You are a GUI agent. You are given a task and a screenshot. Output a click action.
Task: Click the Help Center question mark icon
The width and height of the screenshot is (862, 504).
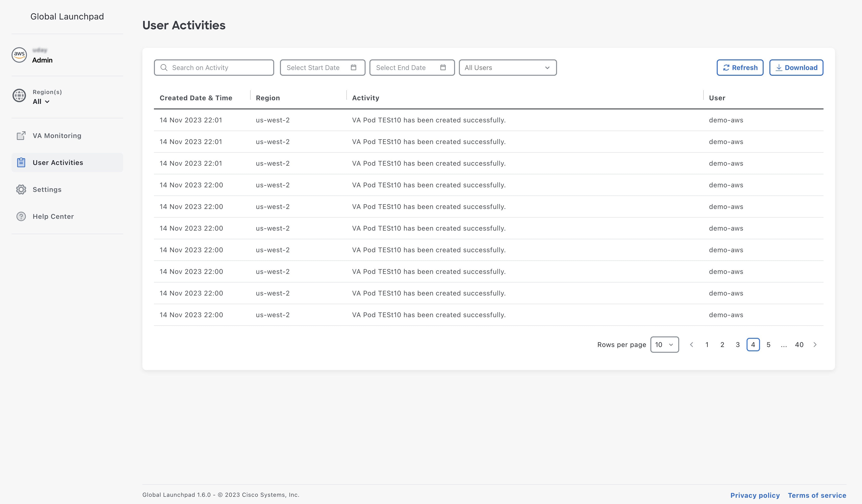tap(21, 216)
